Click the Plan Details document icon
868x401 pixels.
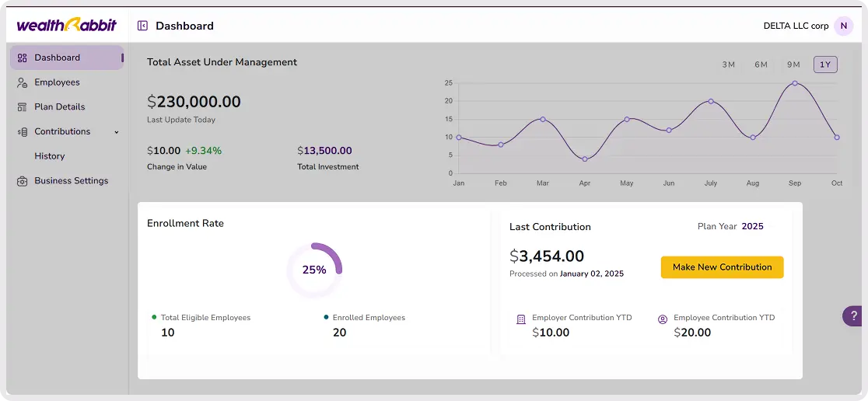coord(23,107)
